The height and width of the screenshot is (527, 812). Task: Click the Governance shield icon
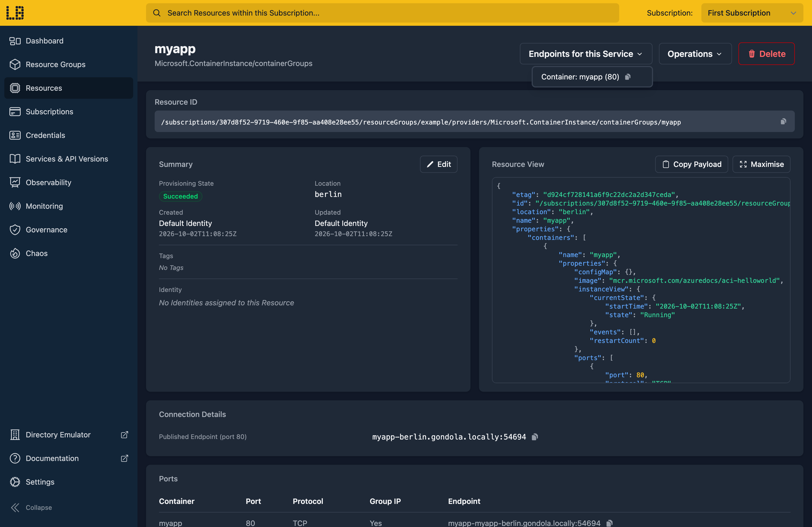coord(15,230)
